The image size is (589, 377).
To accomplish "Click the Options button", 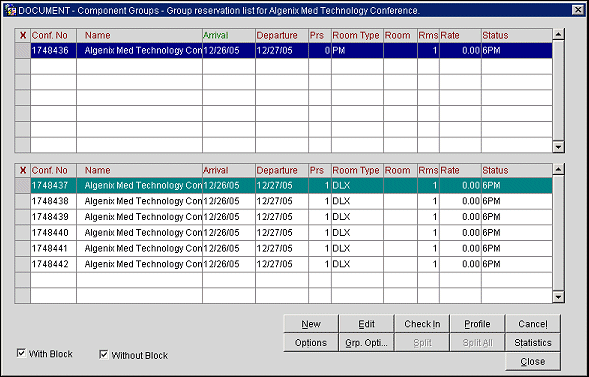I will click(x=311, y=343).
